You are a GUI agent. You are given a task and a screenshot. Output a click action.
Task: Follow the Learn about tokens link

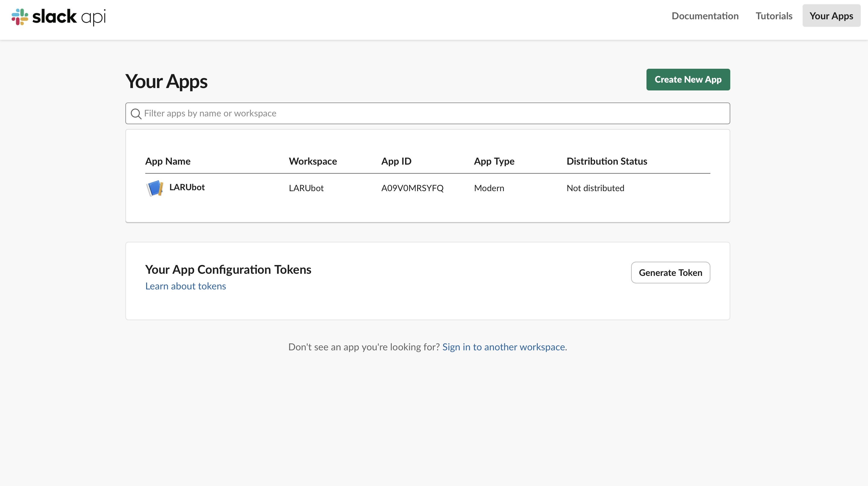tap(185, 286)
